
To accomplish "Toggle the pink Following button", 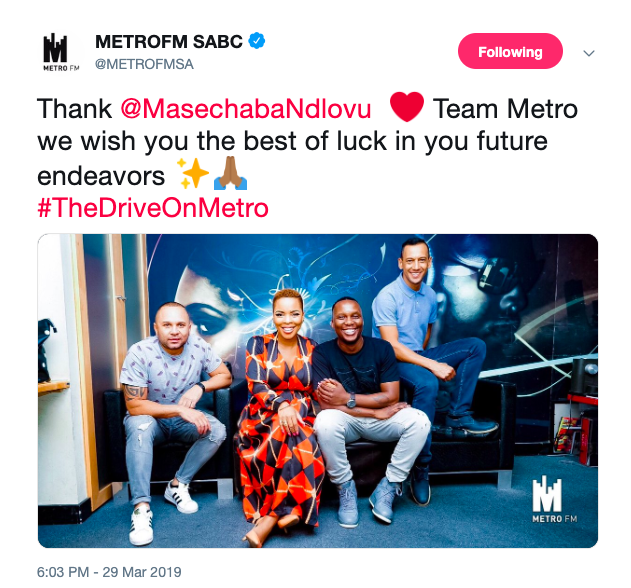I will click(510, 51).
